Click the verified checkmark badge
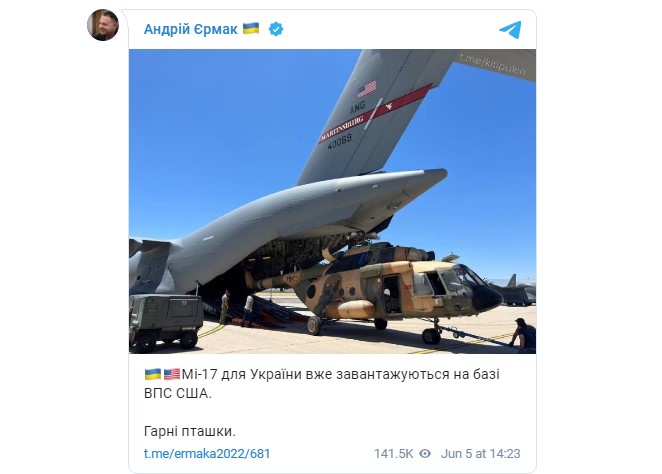This screenshot has height=474, width=662. 276,29
